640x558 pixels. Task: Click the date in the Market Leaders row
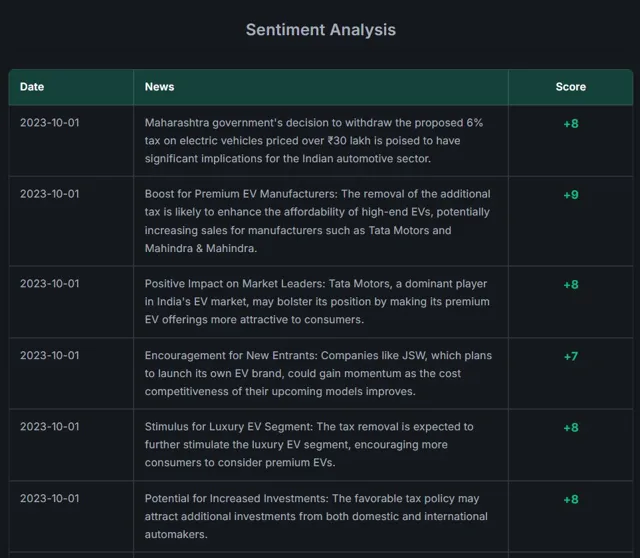(49, 284)
